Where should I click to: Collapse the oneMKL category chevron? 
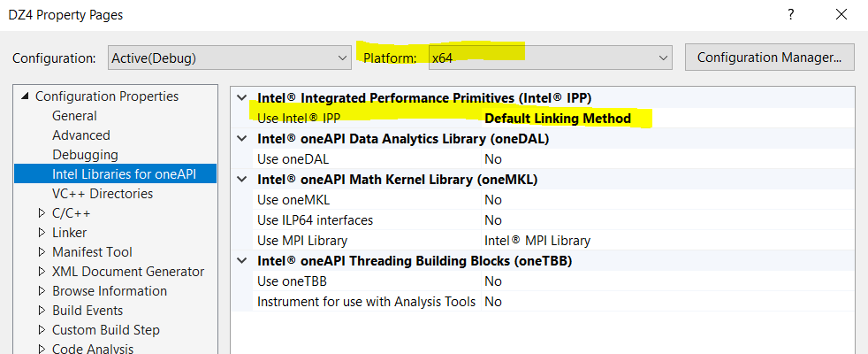tap(241, 180)
